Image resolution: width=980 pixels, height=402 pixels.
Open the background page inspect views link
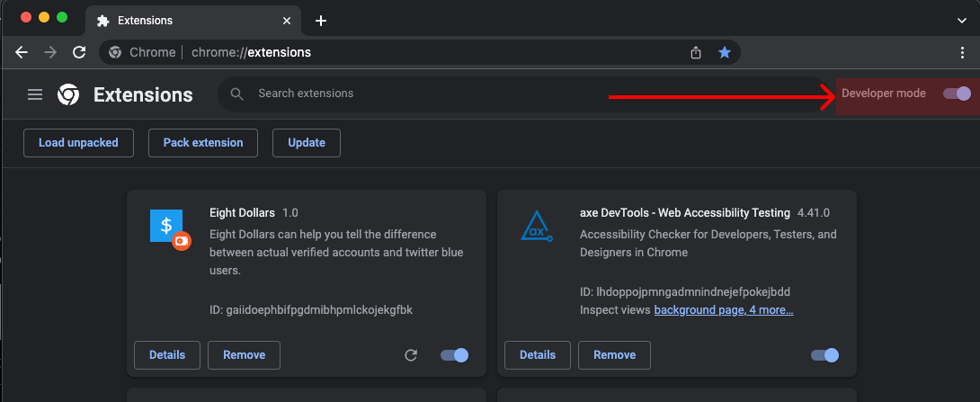pyautogui.click(x=724, y=310)
